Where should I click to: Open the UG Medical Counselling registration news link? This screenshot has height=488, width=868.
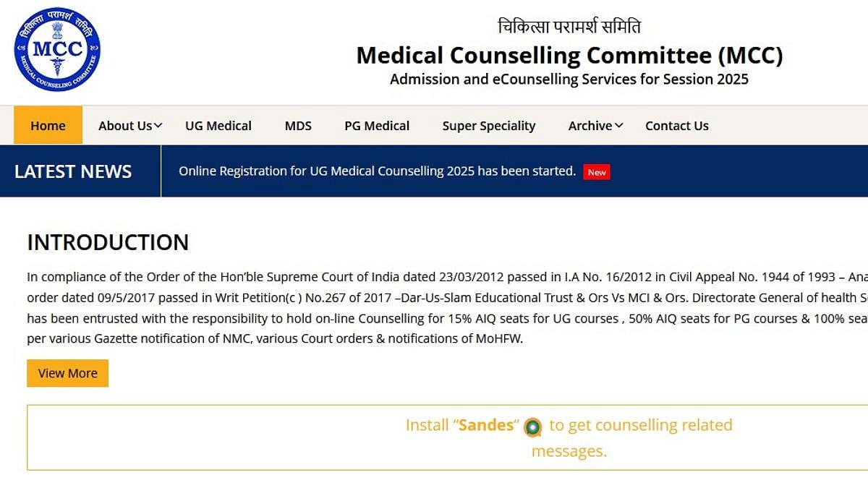coord(377,171)
